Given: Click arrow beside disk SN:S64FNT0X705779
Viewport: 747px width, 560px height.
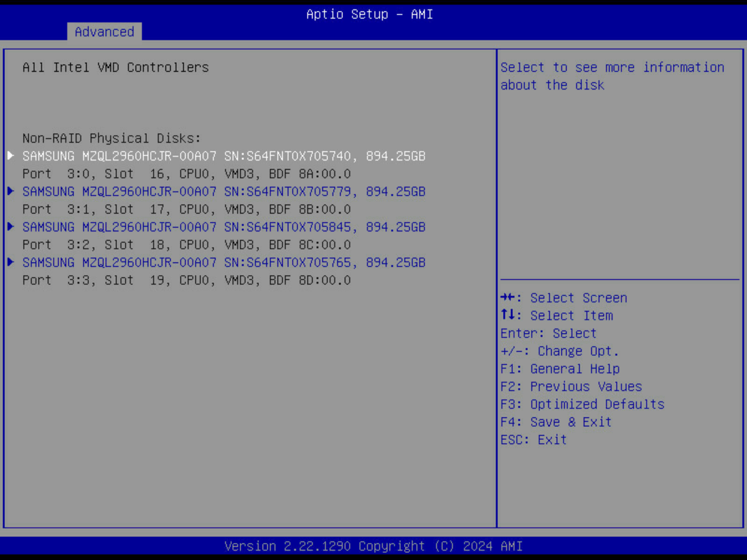Looking at the screenshot, I should 11,191.
